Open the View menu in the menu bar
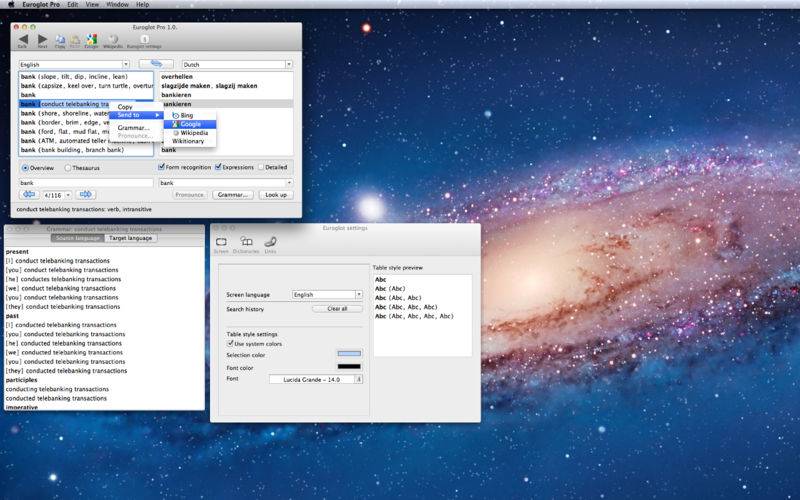Viewport: 800px width, 500px height. [92, 4]
